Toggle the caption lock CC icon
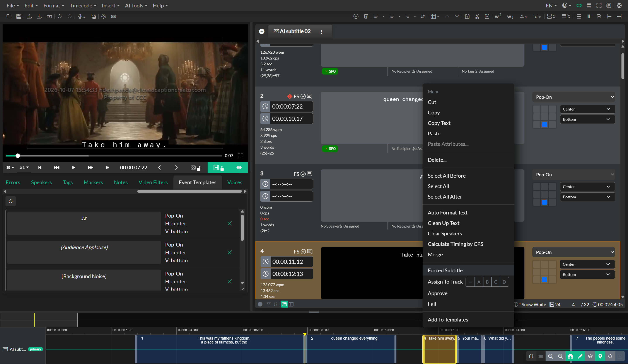 point(196,168)
